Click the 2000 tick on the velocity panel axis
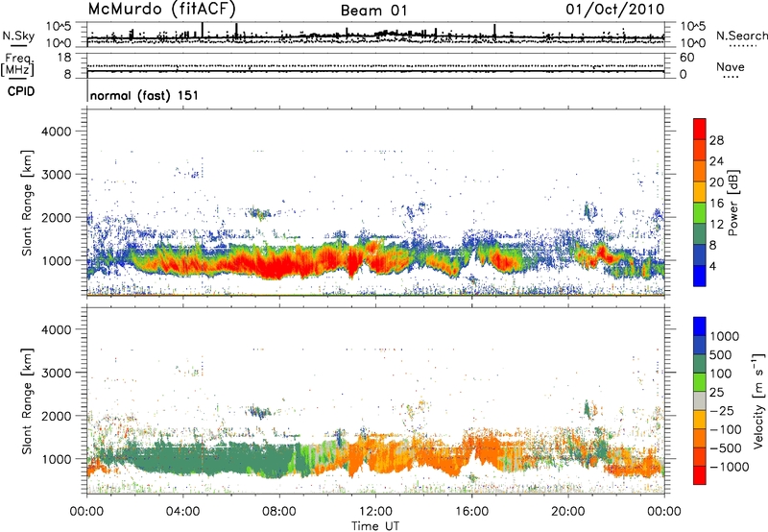The height and width of the screenshot is (532, 768). [x=57, y=416]
